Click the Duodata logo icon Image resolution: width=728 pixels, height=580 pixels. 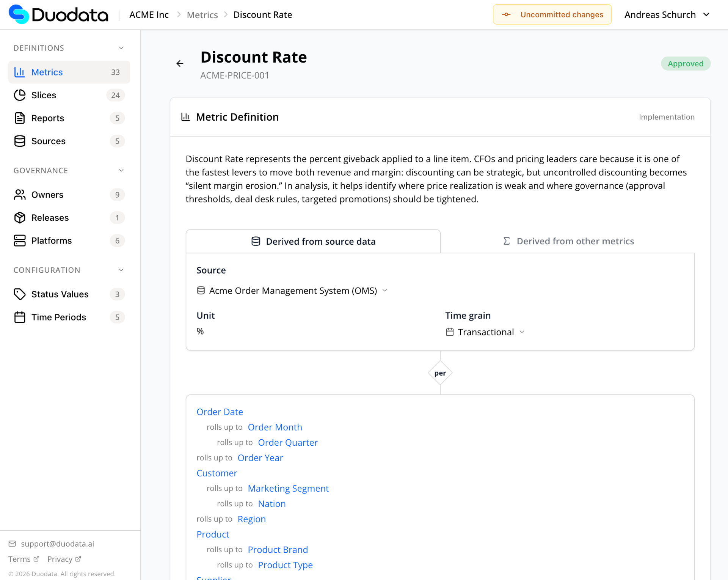coord(18,14)
